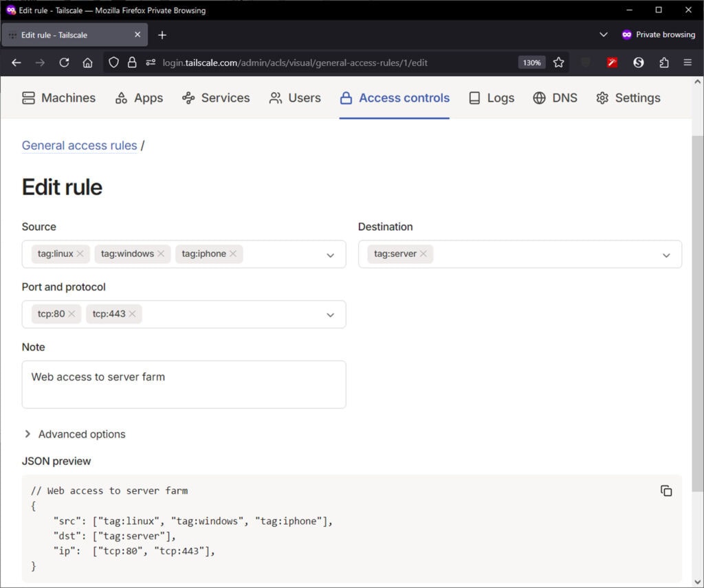
Task: Open the Firefox hamburger menu
Action: (687, 63)
